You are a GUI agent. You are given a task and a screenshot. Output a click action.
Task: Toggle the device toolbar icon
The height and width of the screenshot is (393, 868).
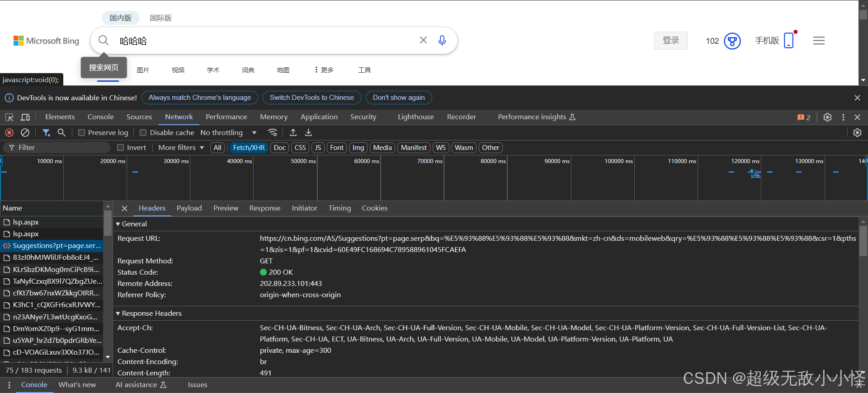point(25,117)
